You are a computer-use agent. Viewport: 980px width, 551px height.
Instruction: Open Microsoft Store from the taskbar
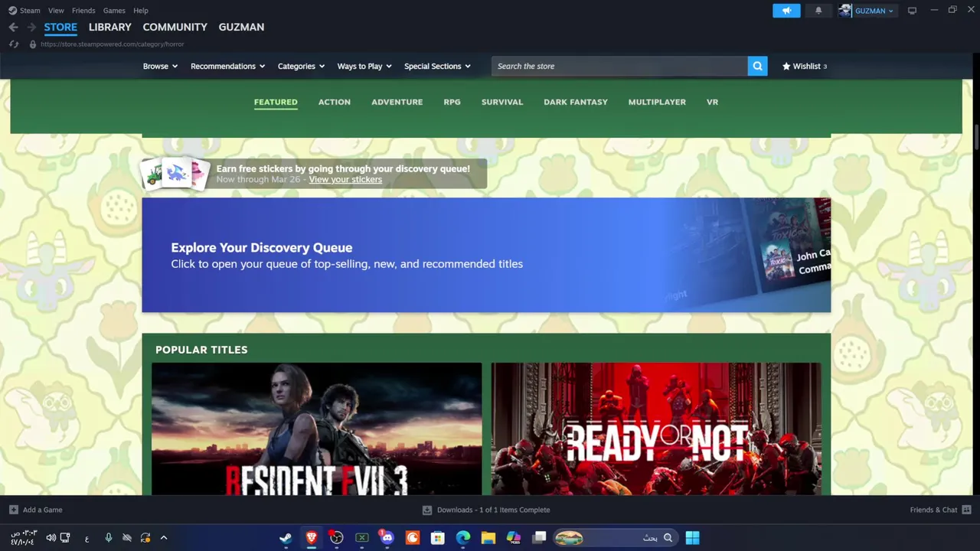coord(438,538)
